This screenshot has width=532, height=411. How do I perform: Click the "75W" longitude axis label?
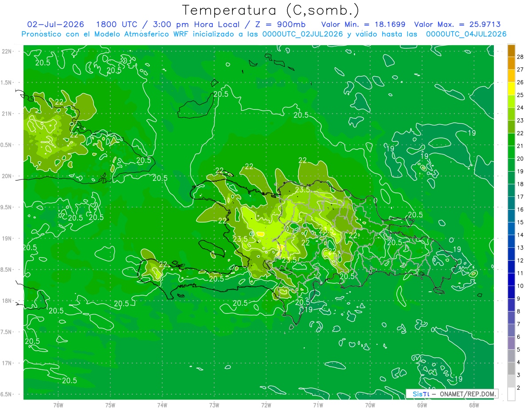pyautogui.click(x=110, y=405)
